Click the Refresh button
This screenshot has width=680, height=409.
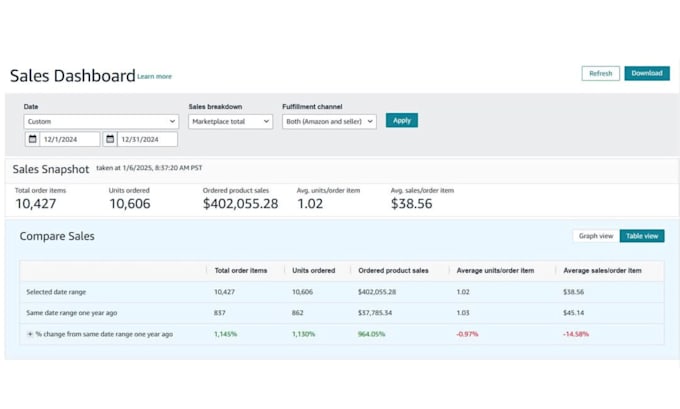[600, 73]
